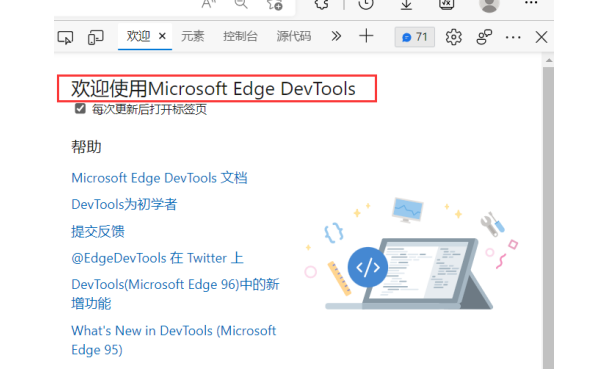The width and height of the screenshot is (589, 386).
Task: Click the browser history clock icon
Action: (x=366, y=4)
